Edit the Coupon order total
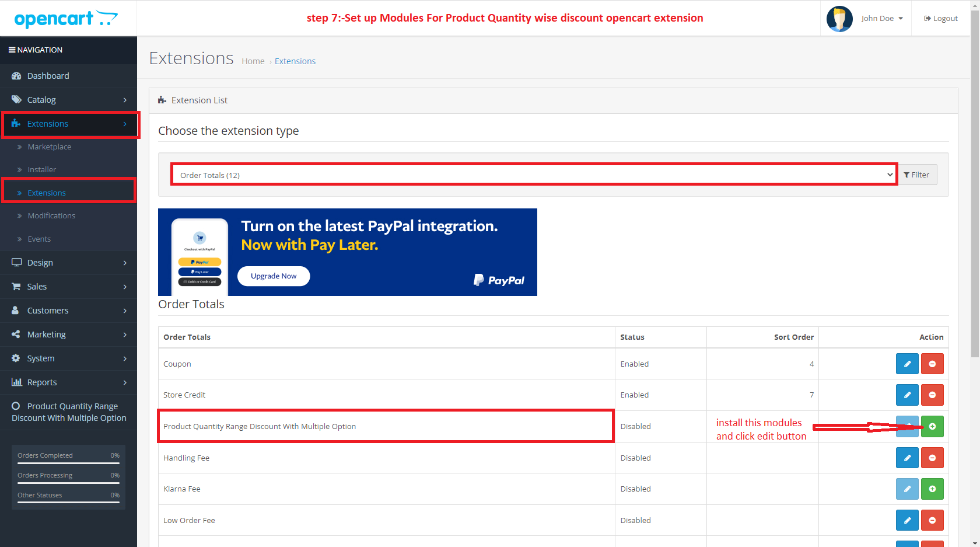Viewport: 980px width, 547px height. tap(907, 363)
